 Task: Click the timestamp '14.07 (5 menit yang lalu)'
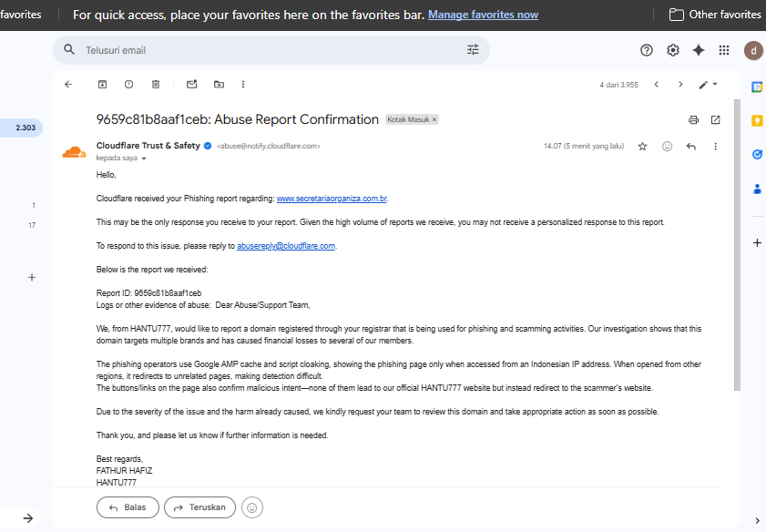584,146
